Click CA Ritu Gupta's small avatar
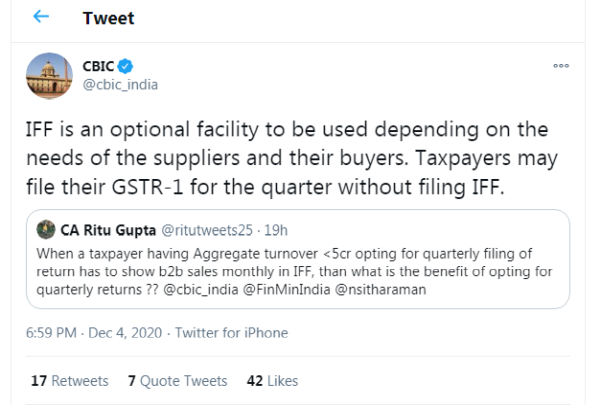Image resolution: width=600 pixels, height=405 pixels. click(44, 227)
